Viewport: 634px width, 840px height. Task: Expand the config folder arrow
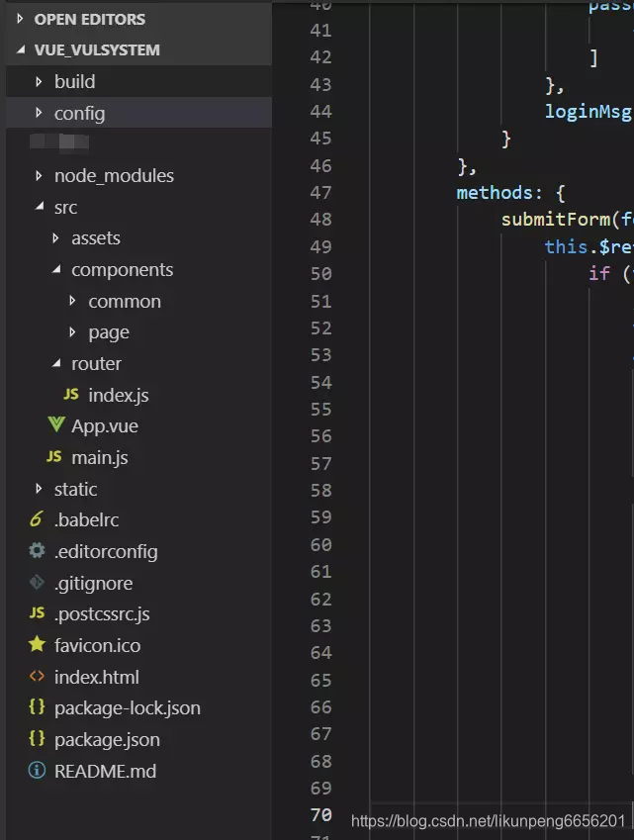pos(39,113)
